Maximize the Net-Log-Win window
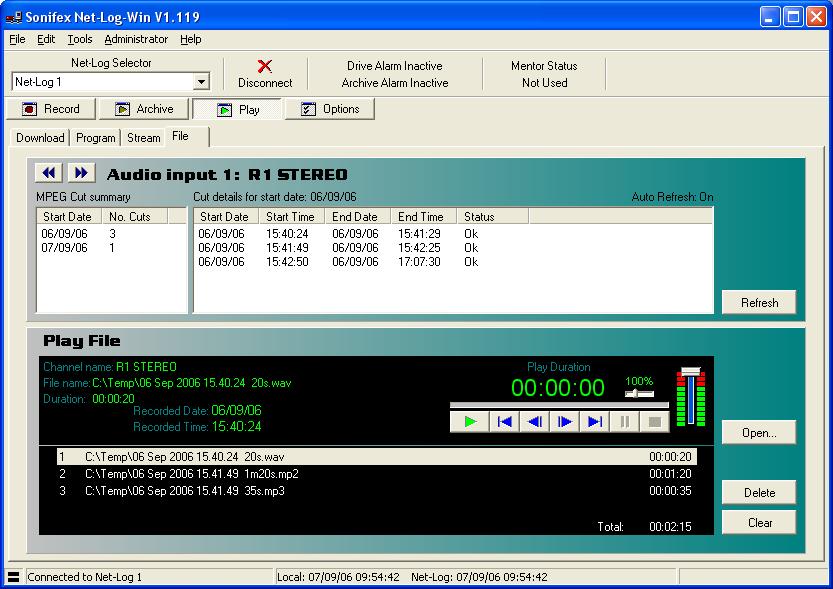 (793, 16)
